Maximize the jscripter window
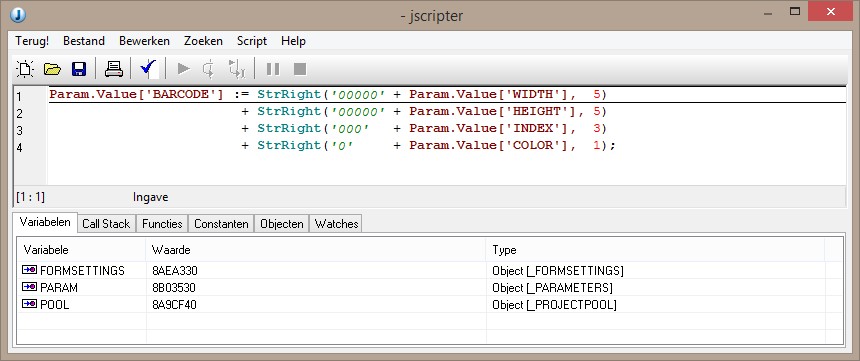 point(795,11)
